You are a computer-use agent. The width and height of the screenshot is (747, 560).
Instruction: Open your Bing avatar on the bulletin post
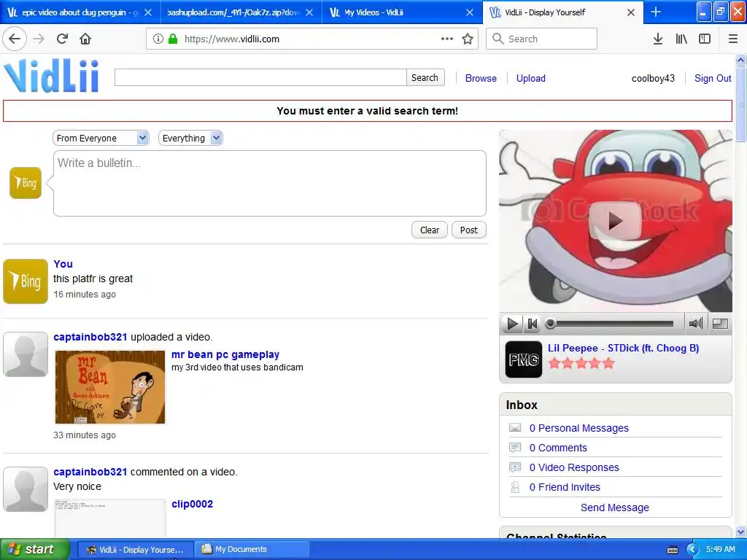(x=26, y=281)
